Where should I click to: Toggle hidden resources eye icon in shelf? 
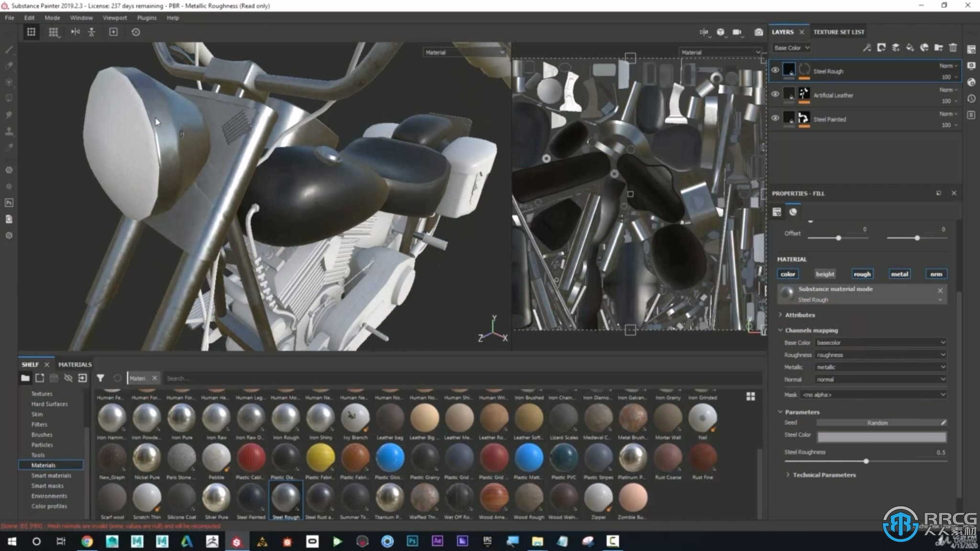(68, 378)
